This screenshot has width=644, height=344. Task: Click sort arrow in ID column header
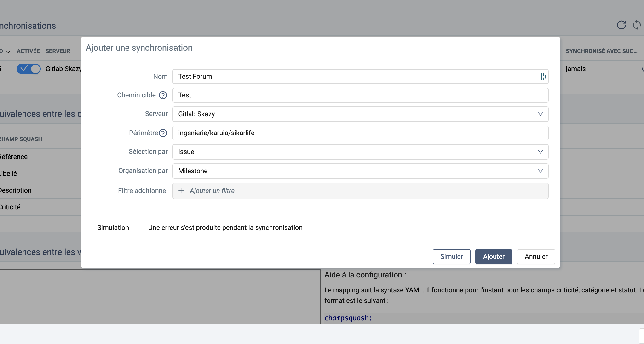pos(8,51)
